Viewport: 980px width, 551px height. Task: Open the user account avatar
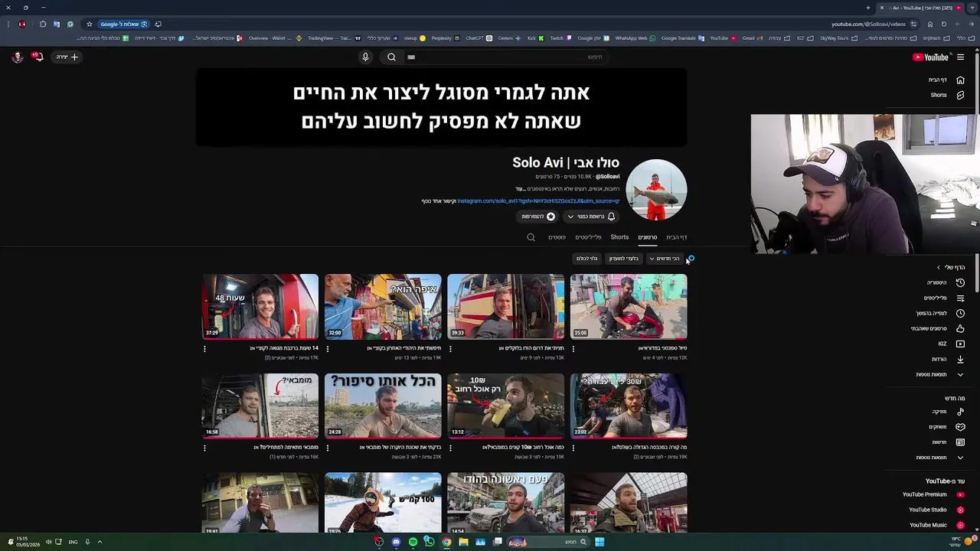point(17,57)
